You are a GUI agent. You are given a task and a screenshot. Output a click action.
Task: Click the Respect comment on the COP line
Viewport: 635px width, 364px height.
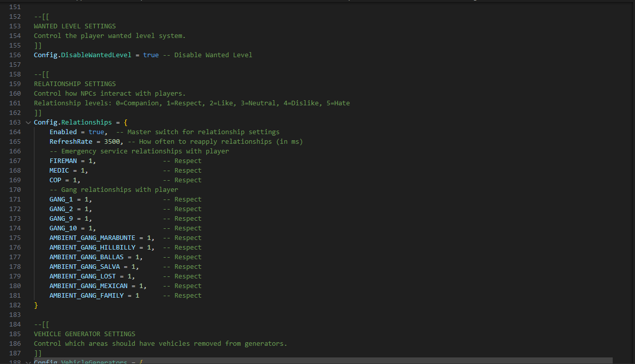pos(182,180)
